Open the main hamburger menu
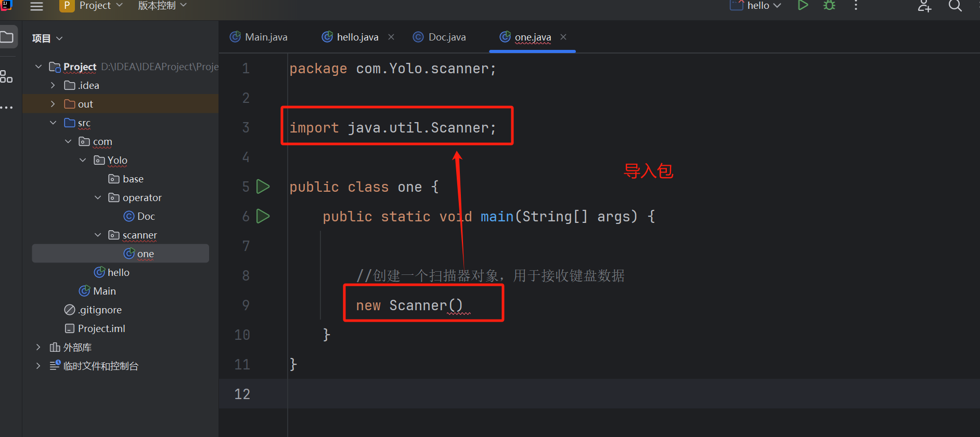 pyautogui.click(x=36, y=6)
